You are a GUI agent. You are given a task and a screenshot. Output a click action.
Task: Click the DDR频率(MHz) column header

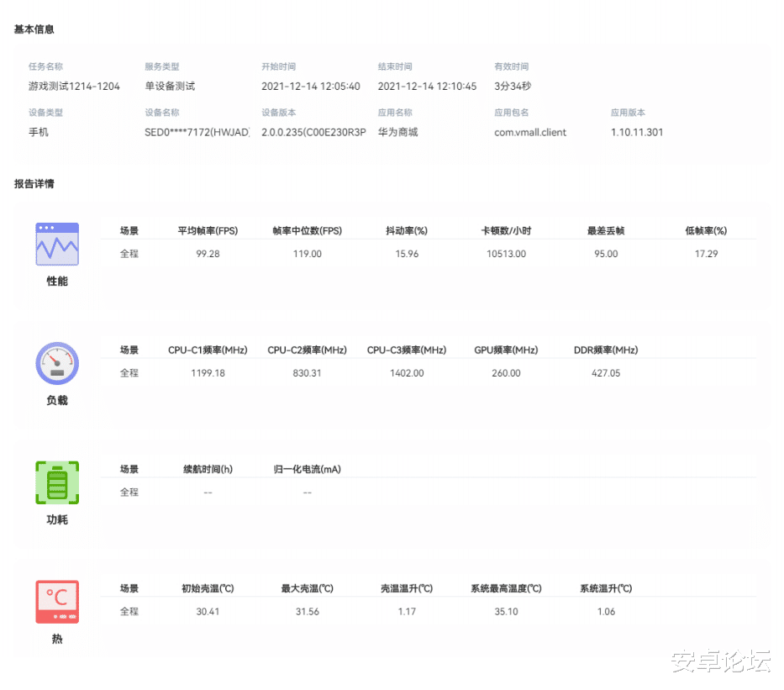point(606,350)
